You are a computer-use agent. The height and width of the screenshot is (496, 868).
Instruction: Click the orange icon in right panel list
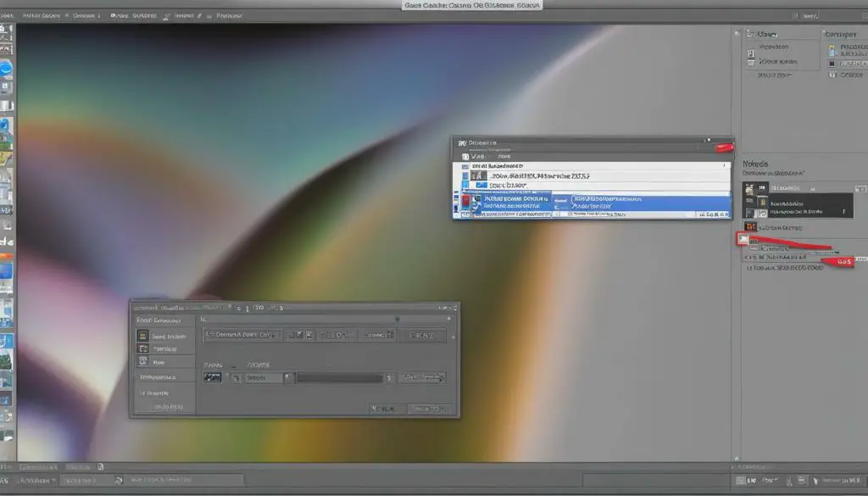[751, 226]
